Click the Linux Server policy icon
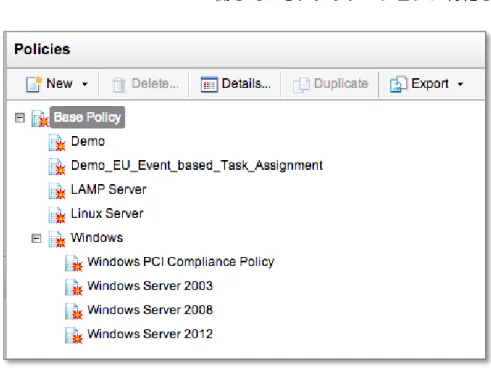491x372 pixels. [x=57, y=214]
